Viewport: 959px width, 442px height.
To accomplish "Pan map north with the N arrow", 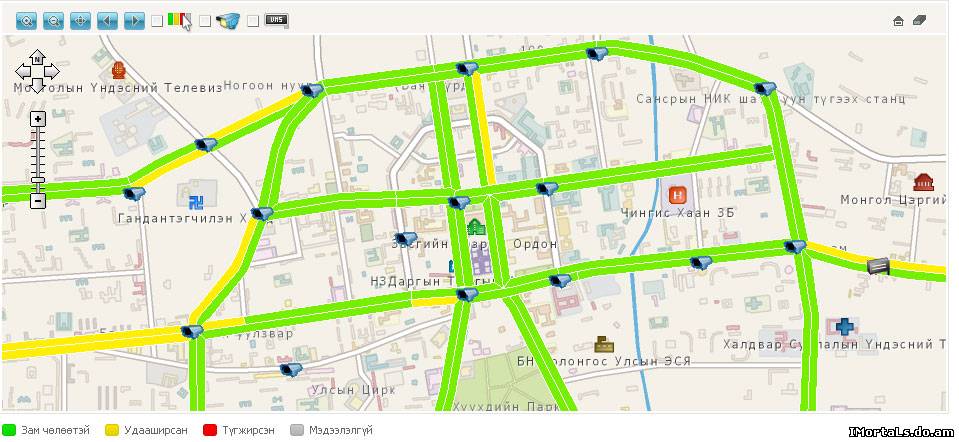I will tap(37, 57).
